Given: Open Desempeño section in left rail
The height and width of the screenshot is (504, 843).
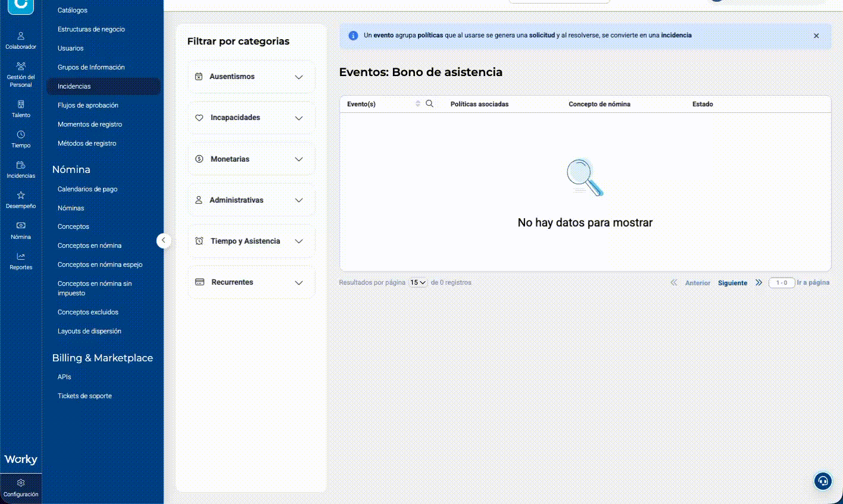Looking at the screenshot, I should pyautogui.click(x=21, y=200).
